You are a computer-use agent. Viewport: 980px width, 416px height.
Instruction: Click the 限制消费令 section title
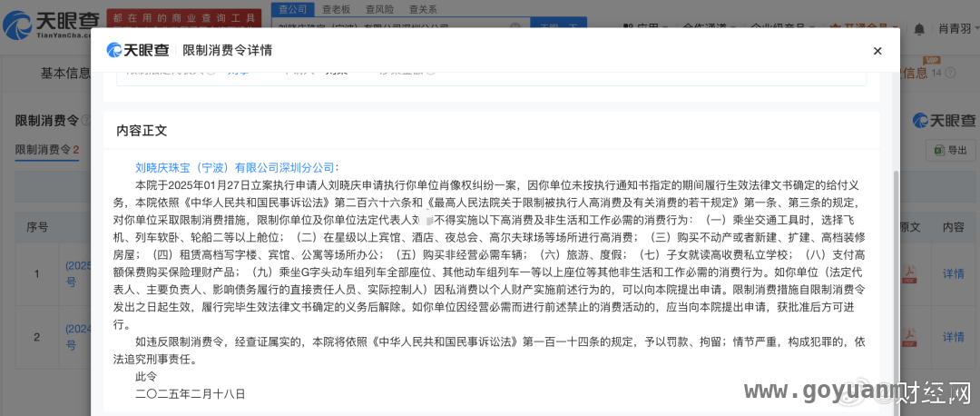coord(47,120)
